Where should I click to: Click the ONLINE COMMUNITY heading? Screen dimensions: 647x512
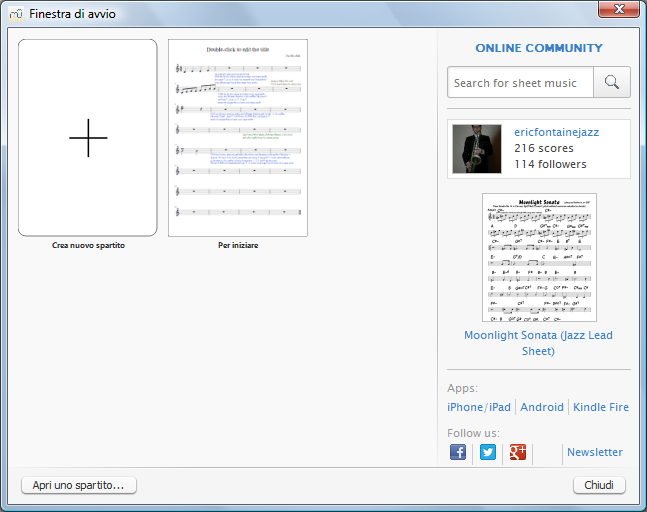(538, 48)
